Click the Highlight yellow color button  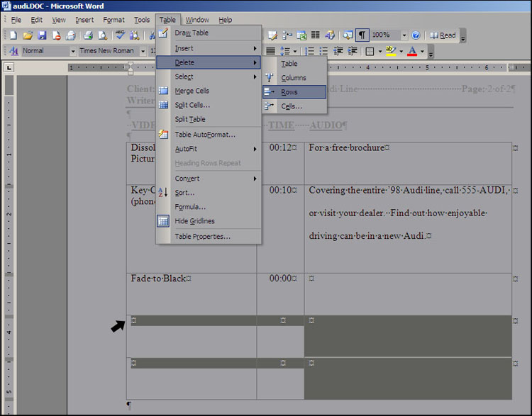click(x=391, y=51)
